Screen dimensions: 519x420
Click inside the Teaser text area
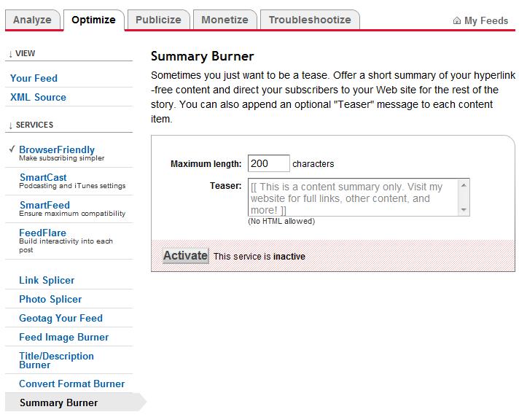coord(354,198)
